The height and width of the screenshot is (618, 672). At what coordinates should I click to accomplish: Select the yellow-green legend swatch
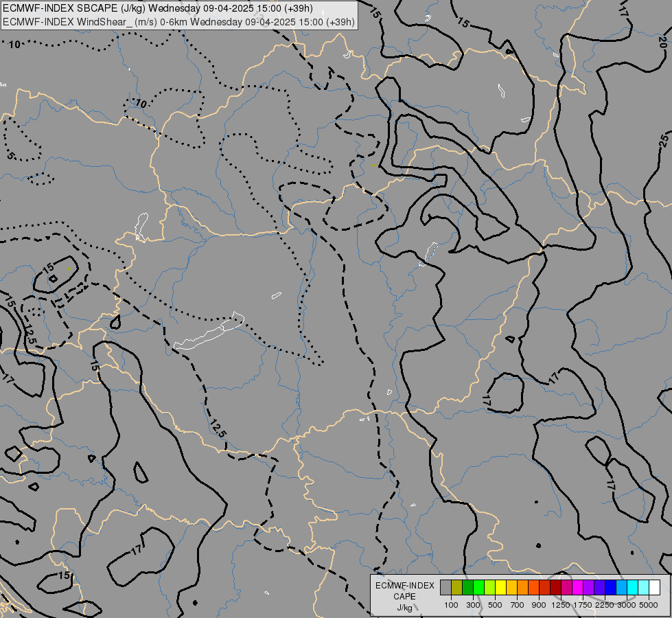pyautogui.click(x=489, y=587)
